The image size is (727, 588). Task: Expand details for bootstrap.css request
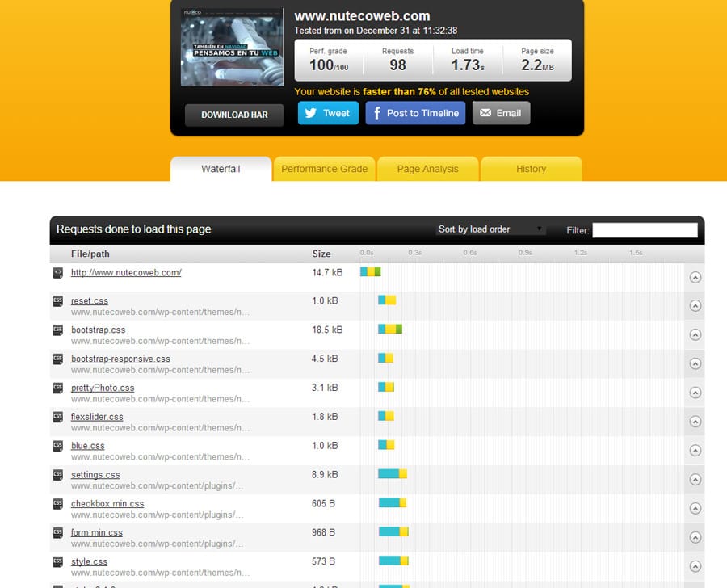(x=695, y=335)
